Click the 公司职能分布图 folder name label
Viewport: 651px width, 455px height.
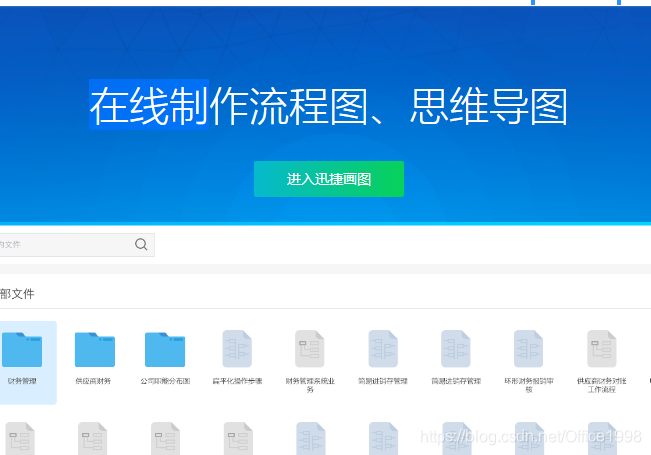165,381
